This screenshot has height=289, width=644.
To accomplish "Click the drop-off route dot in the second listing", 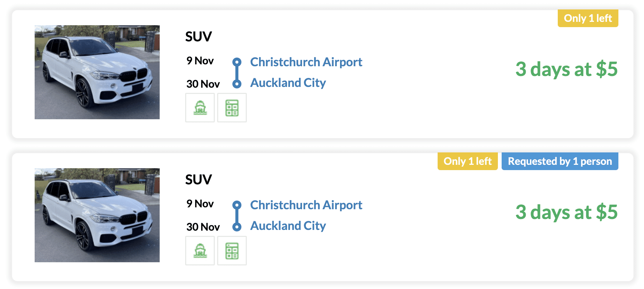I will pos(237,227).
